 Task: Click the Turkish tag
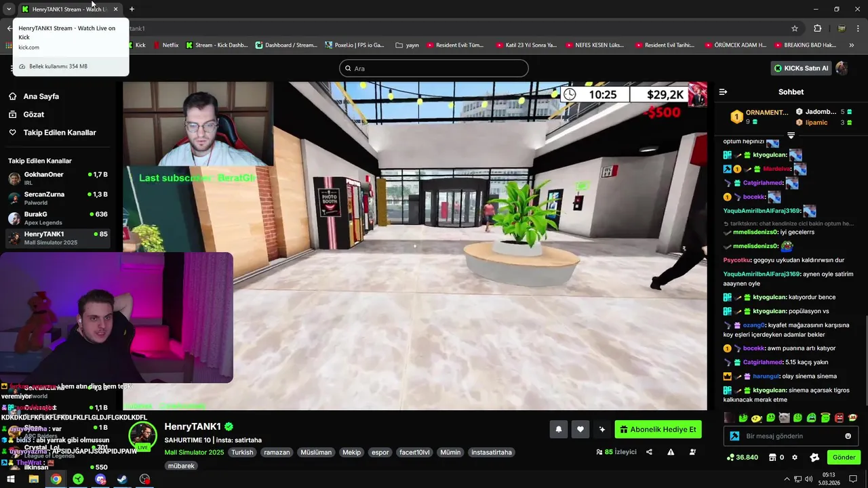(x=242, y=452)
